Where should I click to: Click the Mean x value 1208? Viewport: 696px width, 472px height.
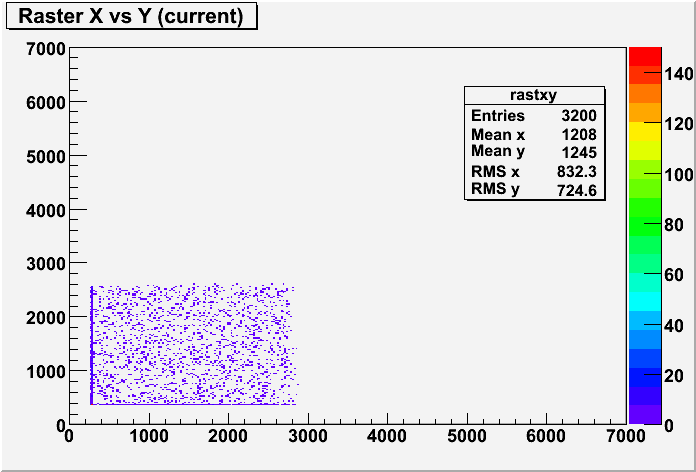click(579, 135)
